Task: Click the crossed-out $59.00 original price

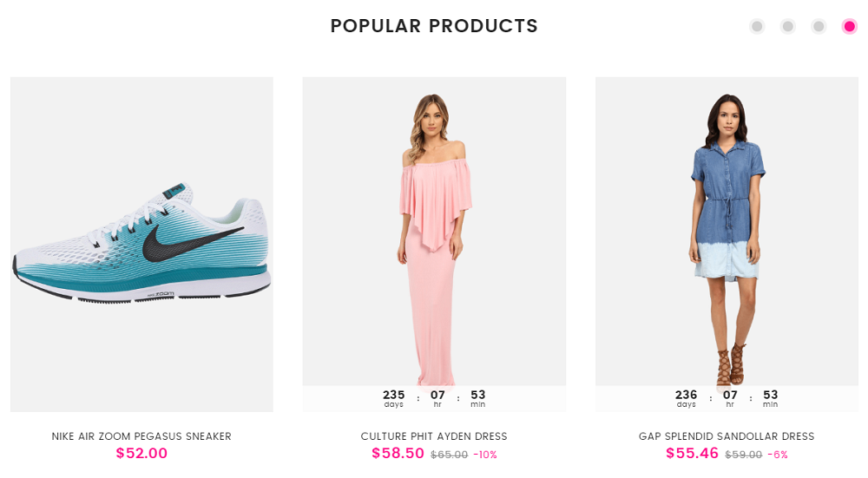Action: (743, 455)
